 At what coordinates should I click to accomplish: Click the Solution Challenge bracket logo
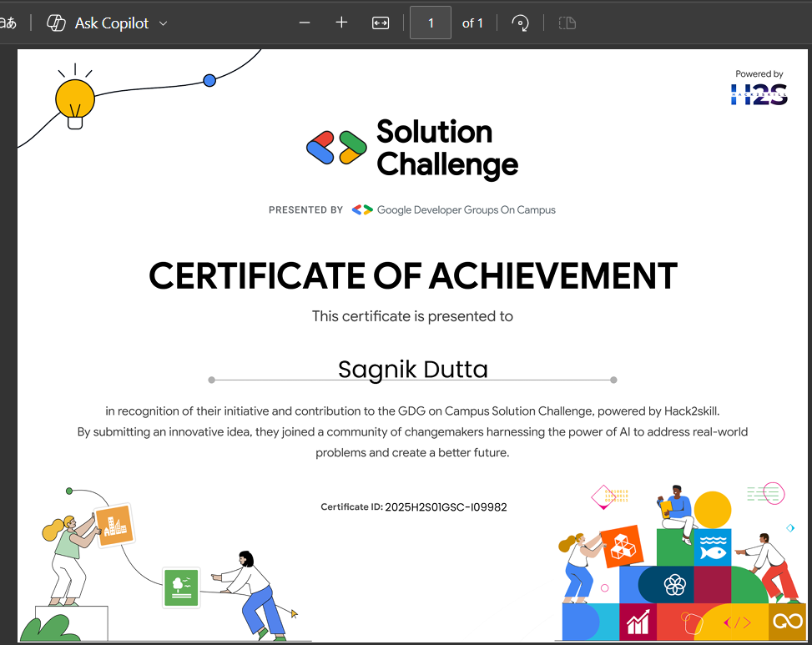336,148
